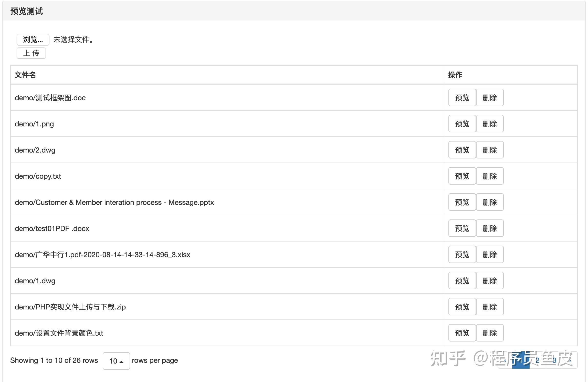The height and width of the screenshot is (382, 588).
Task: Click the previous page arrow
Action: [x=505, y=360]
